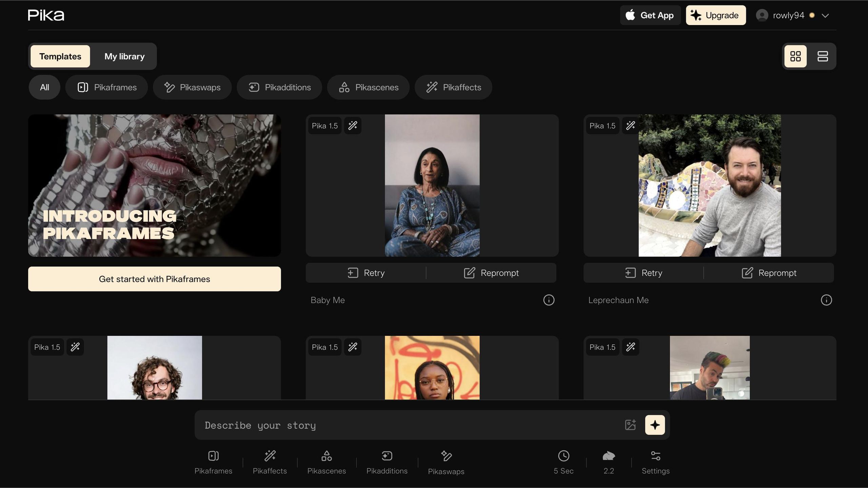Enable the All templates filter
Screen dimensions: 868x488
pyautogui.click(x=44, y=87)
